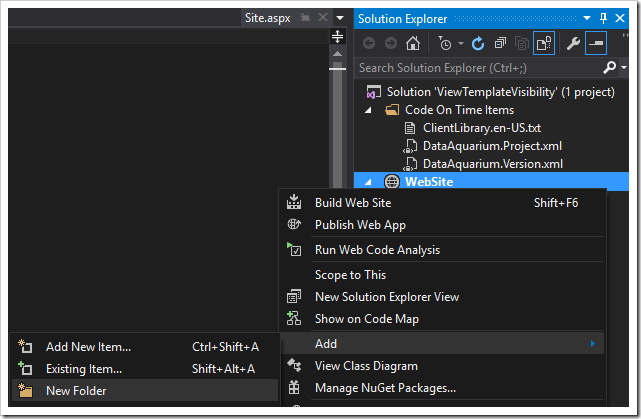Image resolution: width=641 pixels, height=419 pixels.
Task: Click the editor split handle icon
Action: (337, 36)
